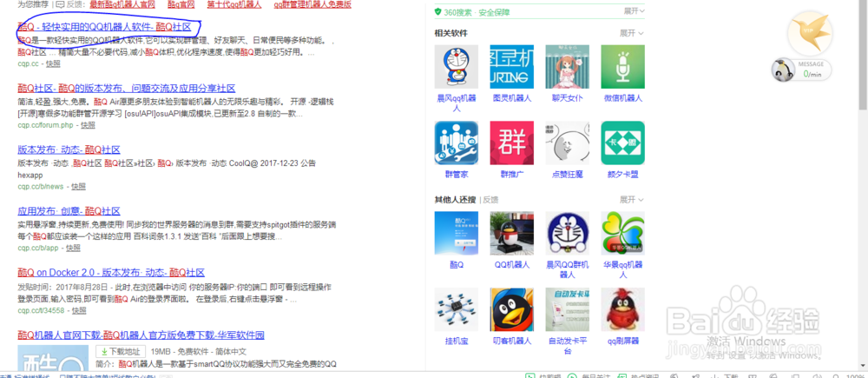868x378 pixels.
Task: Click the 反馈 speech bubble icon near 为您推荐
Action: 61,3
